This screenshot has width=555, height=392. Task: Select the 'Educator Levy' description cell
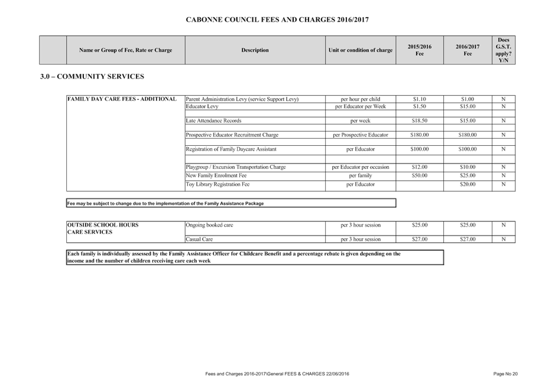coord(255,106)
